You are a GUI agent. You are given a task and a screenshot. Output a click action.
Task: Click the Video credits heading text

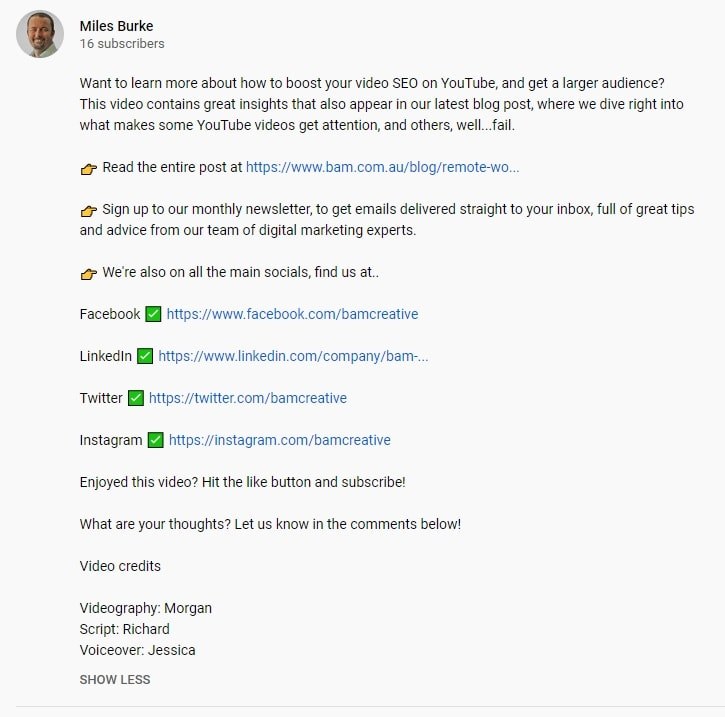[120, 566]
